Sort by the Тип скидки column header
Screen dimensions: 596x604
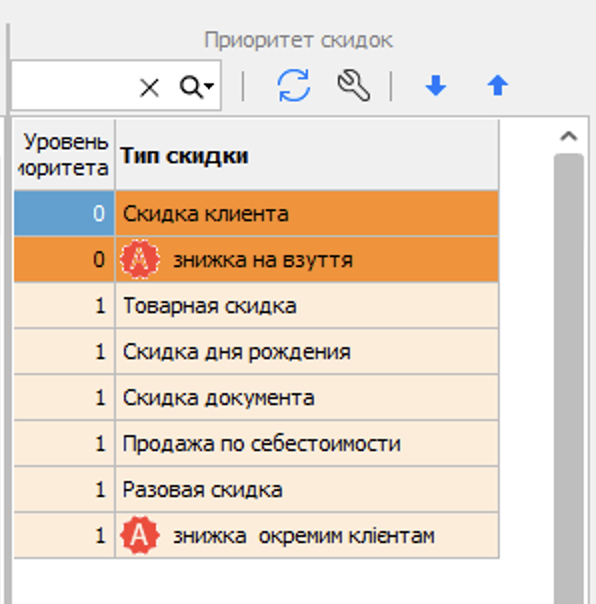click(x=307, y=155)
